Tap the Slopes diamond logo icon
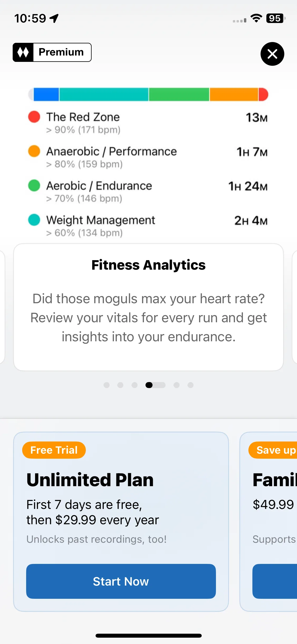 pyautogui.click(x=23, y=52)
